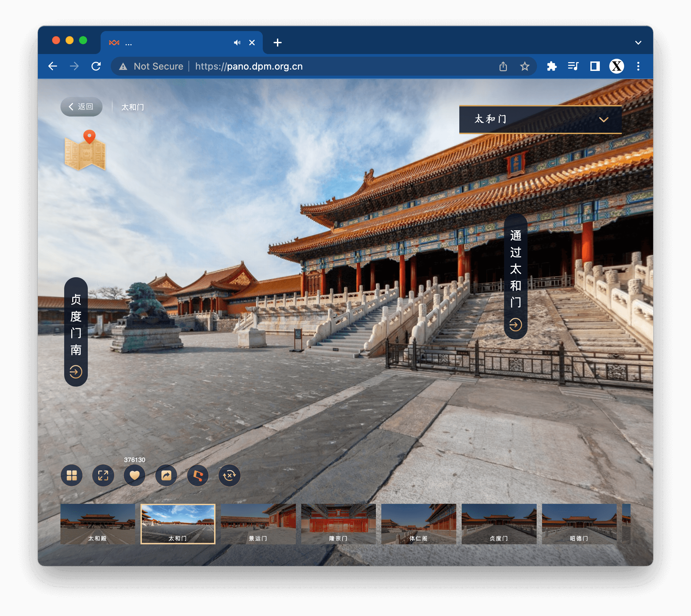
Task: Open 隆宗门 scene thumbnail
Action: (x=338, y=524)
